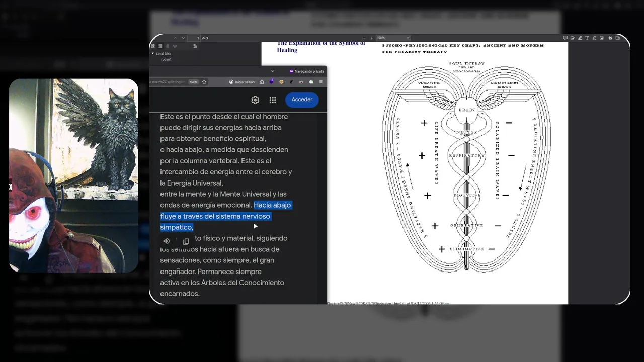Image resolution: width=644 pixels, height=362 pixels.
Task: Open the browser tab list chevron
Action: point(272,71)
